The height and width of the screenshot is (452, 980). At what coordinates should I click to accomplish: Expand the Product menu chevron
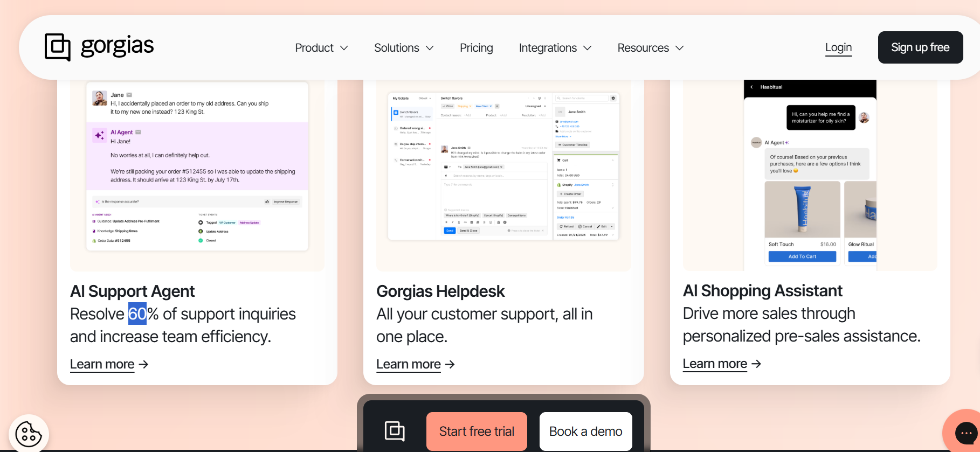[x=344, y=48]
